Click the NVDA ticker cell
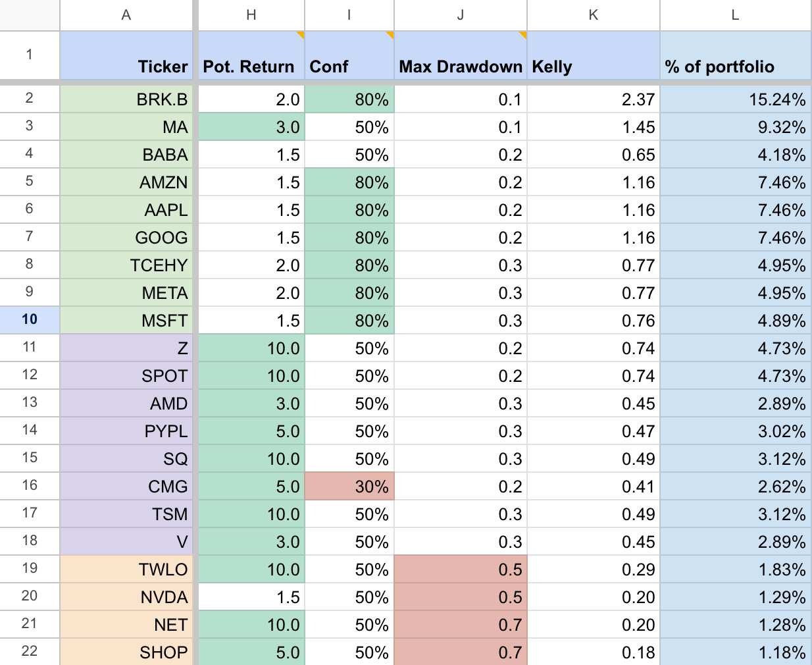Image resolution: width=812 pixels, height=665 pixels. (x=126, y=597)
